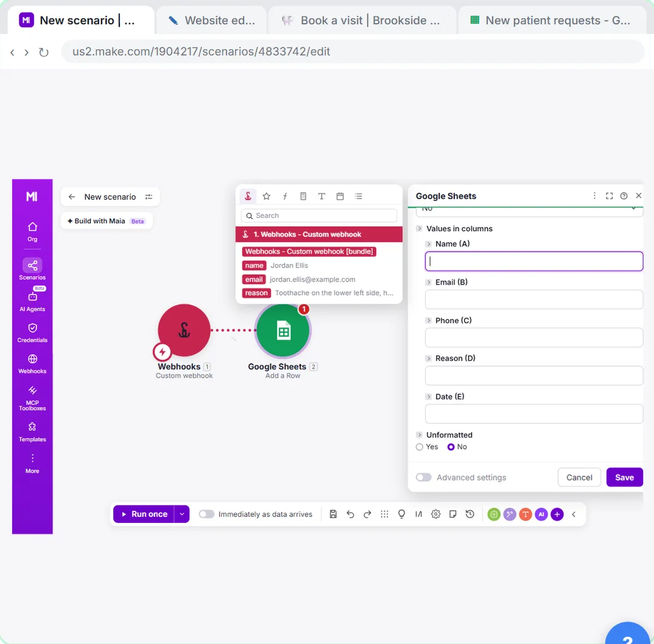Image resolution: width=654 pixels, height=644 pixels.
Task: Toggle Advanced settings switch
Action: (x=423, y=478)
